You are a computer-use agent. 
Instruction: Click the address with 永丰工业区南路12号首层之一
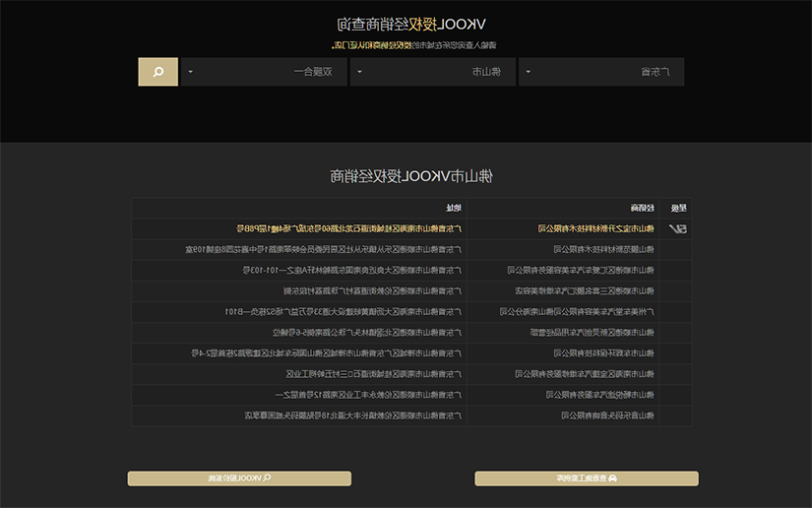[368, 395]
